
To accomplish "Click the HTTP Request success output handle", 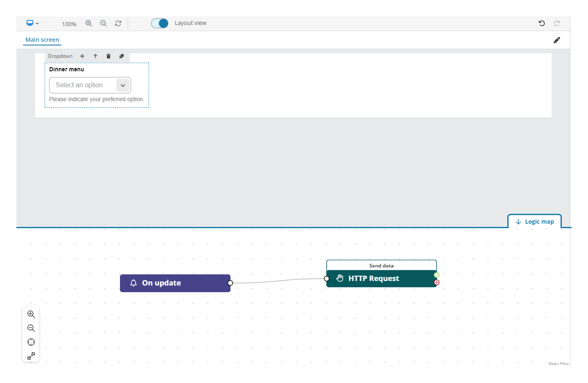I will 436,275.
